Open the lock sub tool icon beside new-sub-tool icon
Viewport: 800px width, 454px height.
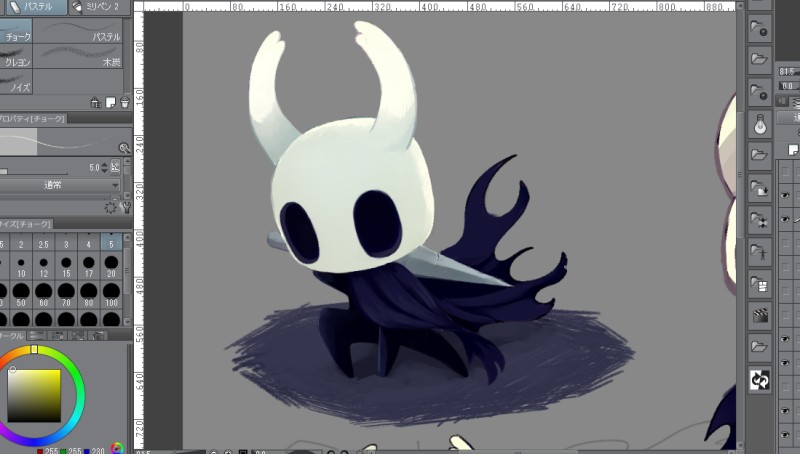(x=95, y=103)
